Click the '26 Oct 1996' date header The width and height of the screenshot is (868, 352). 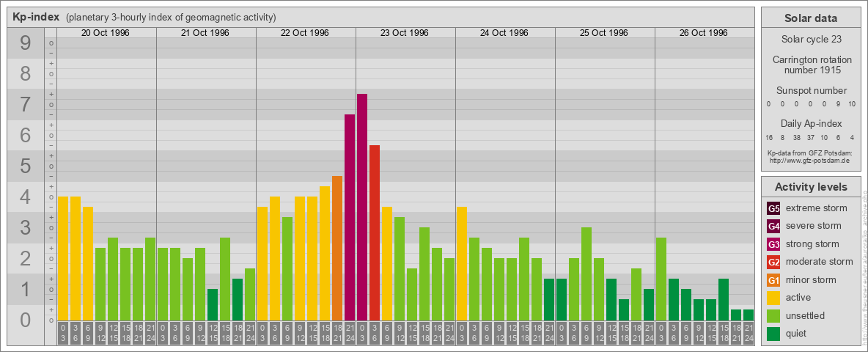point(703,33)
